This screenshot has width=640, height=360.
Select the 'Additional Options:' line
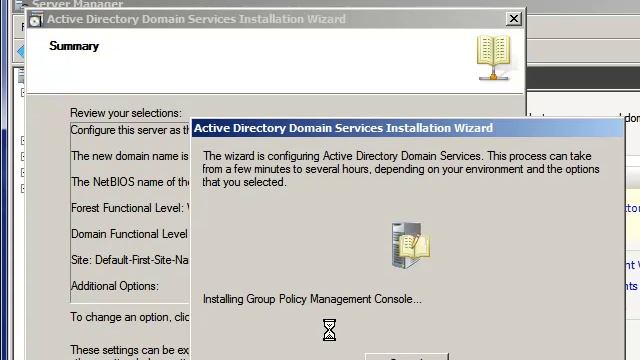pos(115,286)
